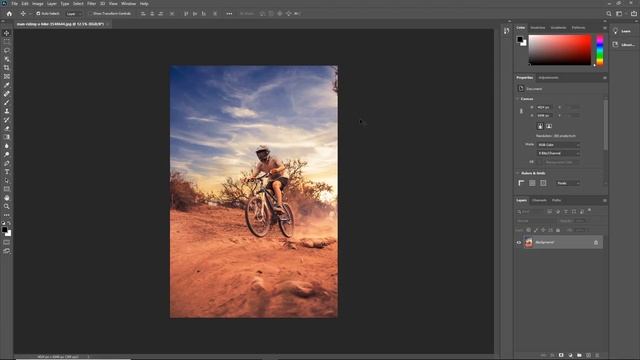Open the workspace switcher icon
Viewport: 640px width, 360px height.
(x=619, y=13)
